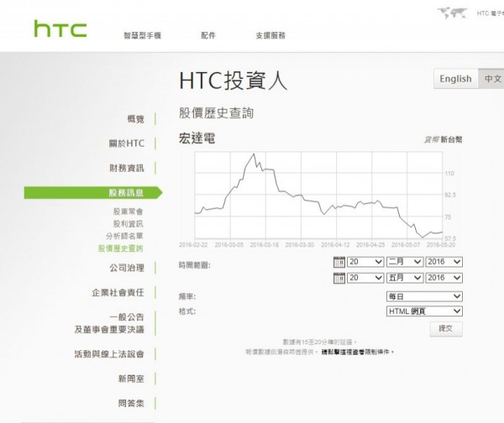Open 活動與線上法說會 in the sidebar
Image resolution: width=504 pixels, height=423 pixels.
pyautogui.click(x=109, y=354)
